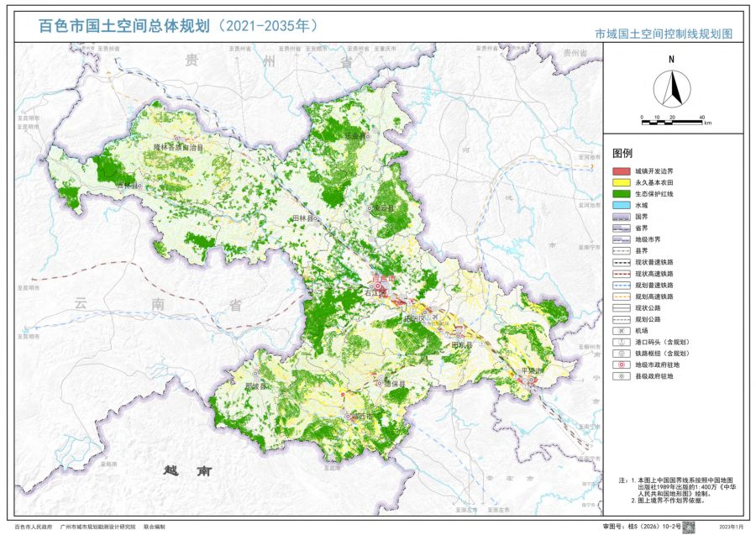
Task: Click the railway hub legend symbol
Action: point(622,354)
